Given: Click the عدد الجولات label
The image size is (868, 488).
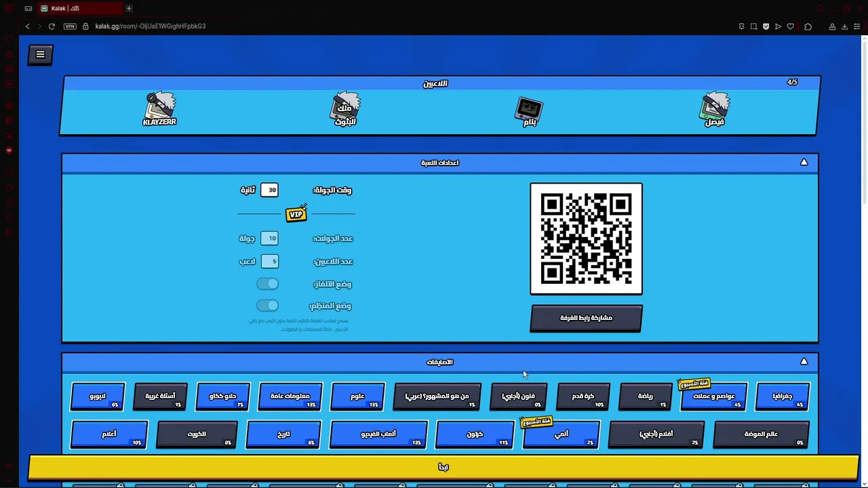Looking at the screenshot, I should coord(333,239).
